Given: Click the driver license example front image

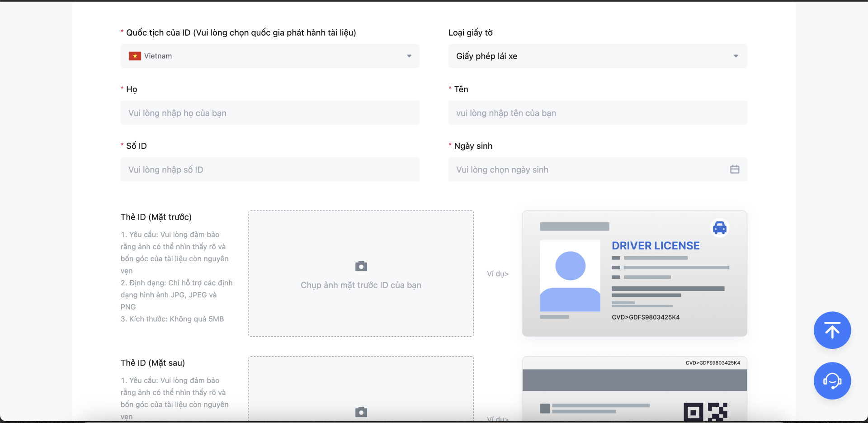Looking at the screenshot, I should (635, 273).
